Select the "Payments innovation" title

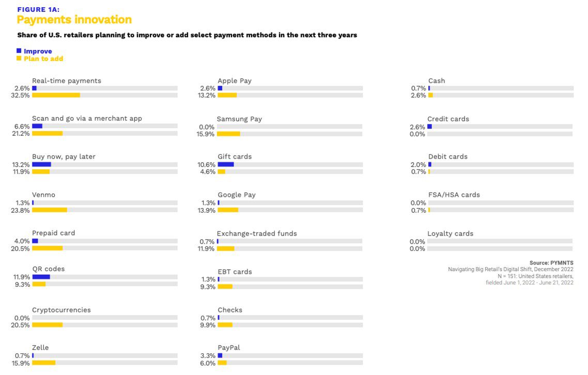(74, 20)
